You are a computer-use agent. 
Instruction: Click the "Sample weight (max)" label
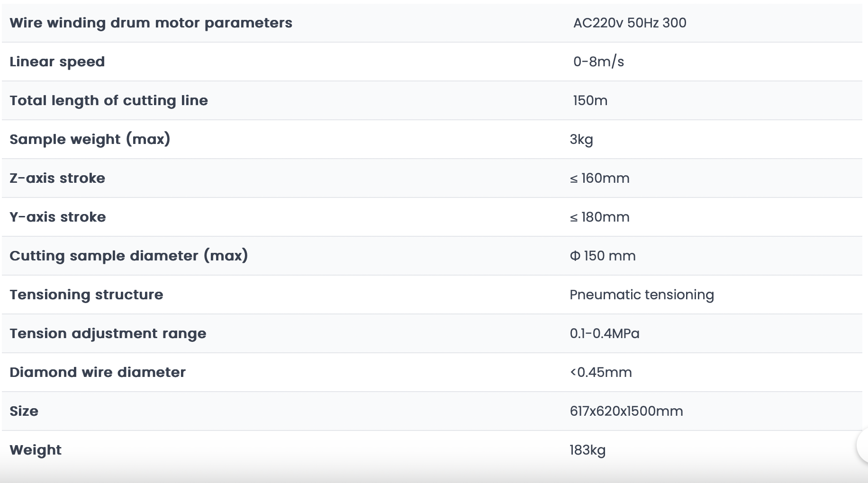point(90,139)
